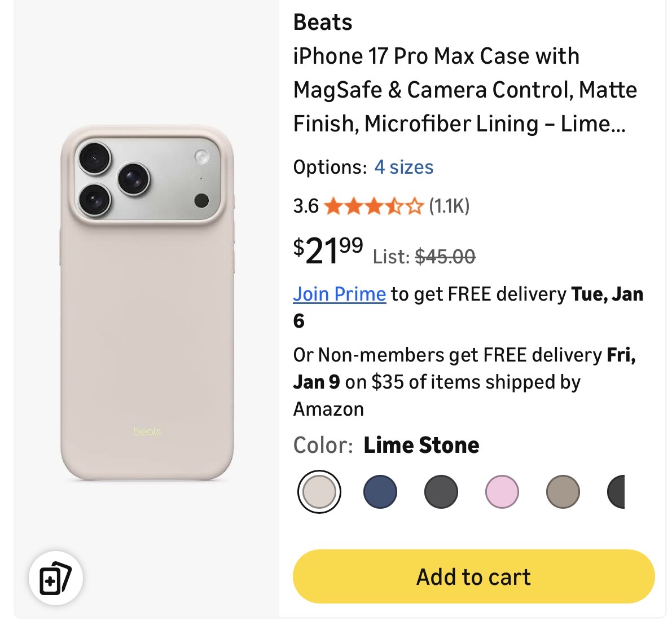Image resolution: width=672 pixels, height=621 pixels.
Task: Pick the dark gray color swatch
Action: click(441, 491)
